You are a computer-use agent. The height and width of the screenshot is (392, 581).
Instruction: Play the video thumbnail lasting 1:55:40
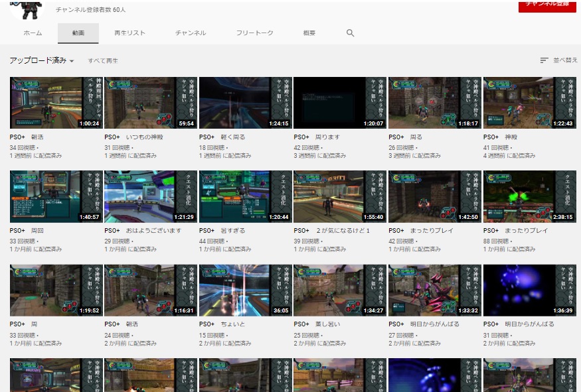(340, 196)
